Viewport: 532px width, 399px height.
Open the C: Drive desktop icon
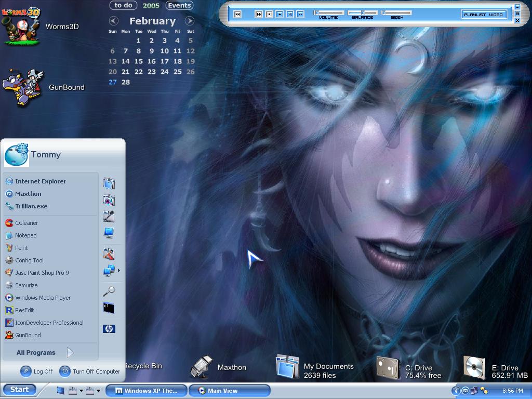(x=388, y=368)
